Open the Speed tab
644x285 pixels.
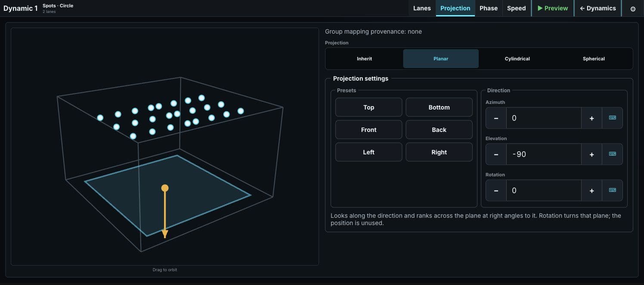point(516,8)
